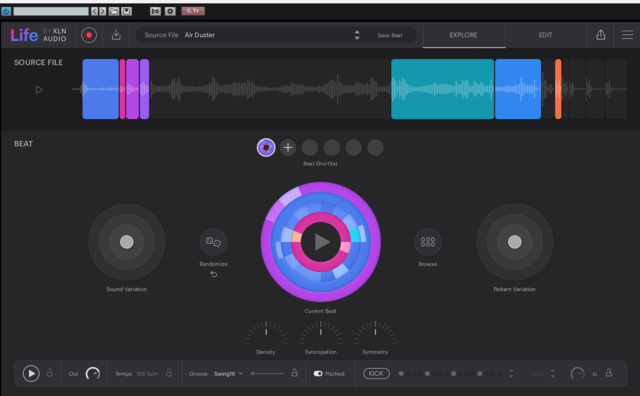Screen dimensions: 640x396
Task: Select first beat shortlist thumbnail
Action: (x=266, y=147)
